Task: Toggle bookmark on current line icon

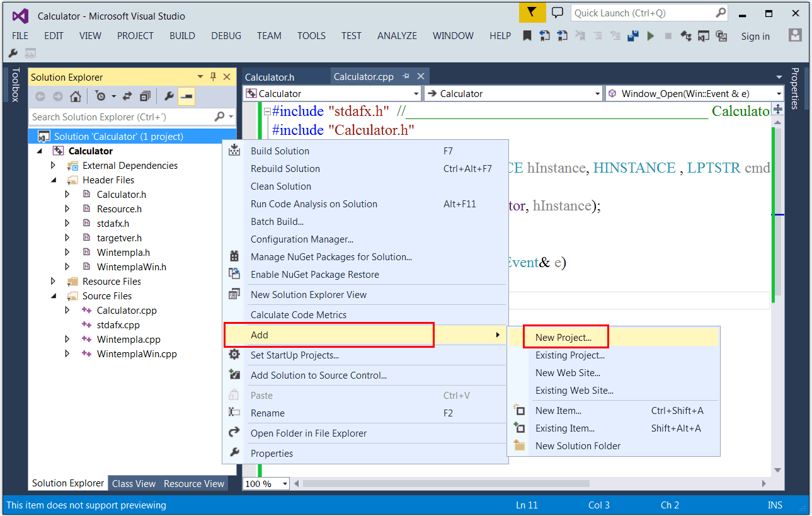Action: click(x=527, y=36)
